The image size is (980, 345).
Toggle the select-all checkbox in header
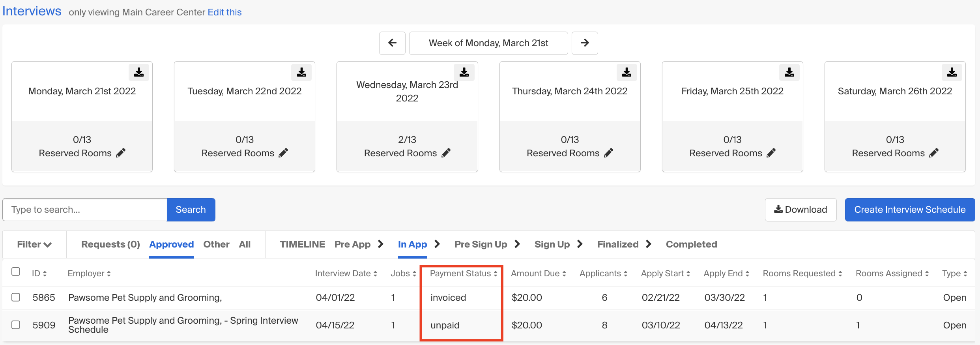point(16,272)
